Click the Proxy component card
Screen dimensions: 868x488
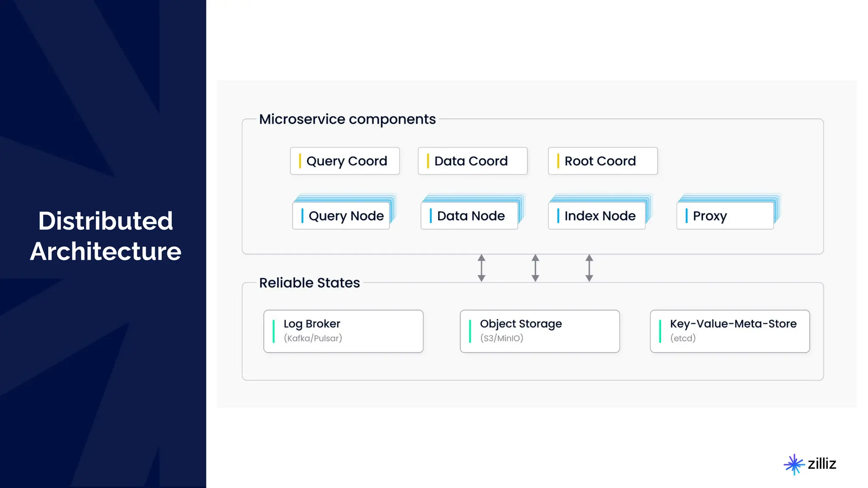point(725,216)
